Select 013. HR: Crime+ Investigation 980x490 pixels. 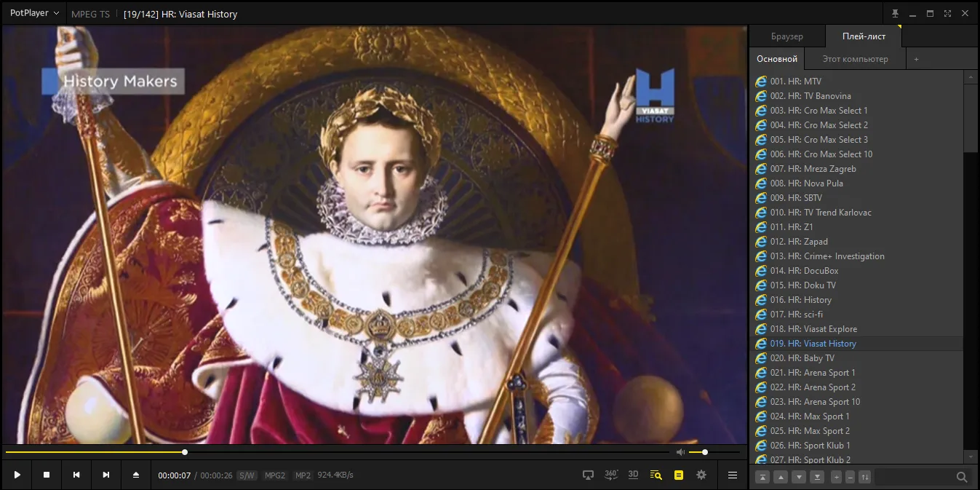pyautogui.click(x=856, y=256)
